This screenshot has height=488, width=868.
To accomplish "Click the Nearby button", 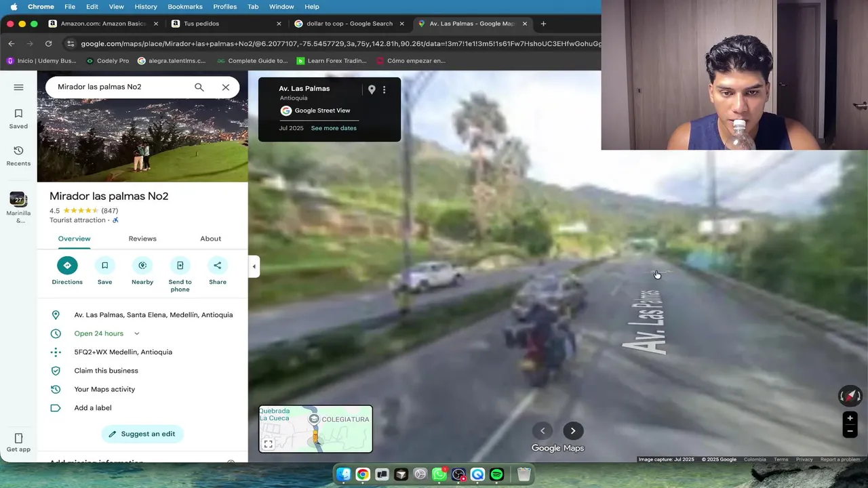I will point(142,271).
